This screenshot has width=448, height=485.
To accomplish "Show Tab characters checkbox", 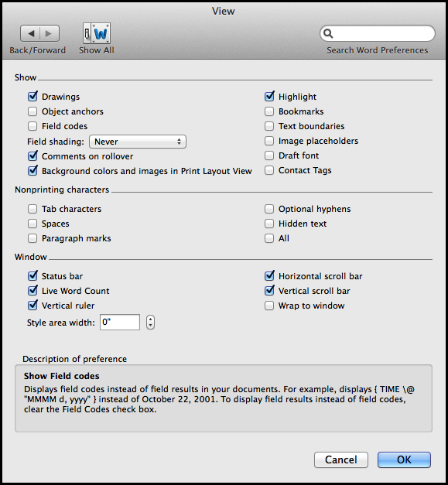I will 32,209.
